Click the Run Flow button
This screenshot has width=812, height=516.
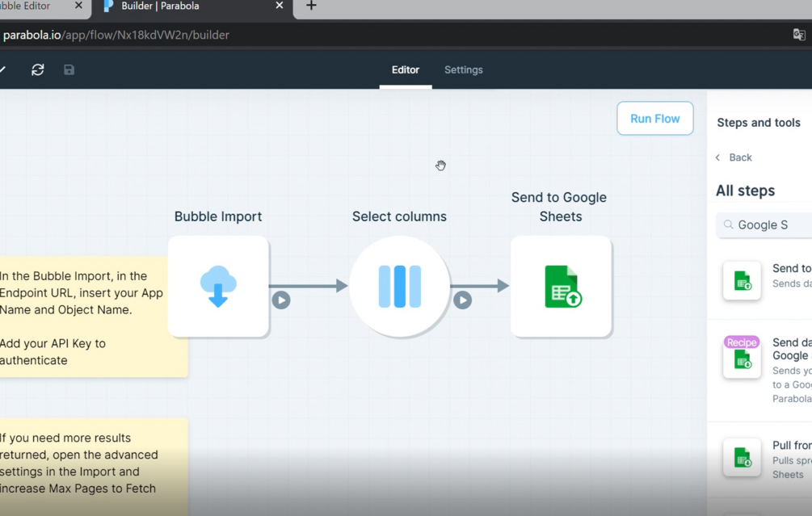point(654,118)
